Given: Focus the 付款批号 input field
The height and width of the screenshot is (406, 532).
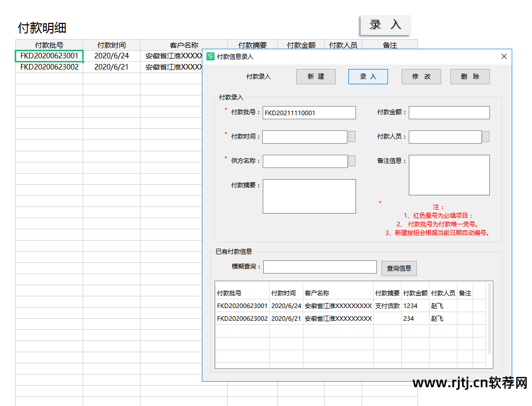Looking at the screenshot, I should coord(309,113).
